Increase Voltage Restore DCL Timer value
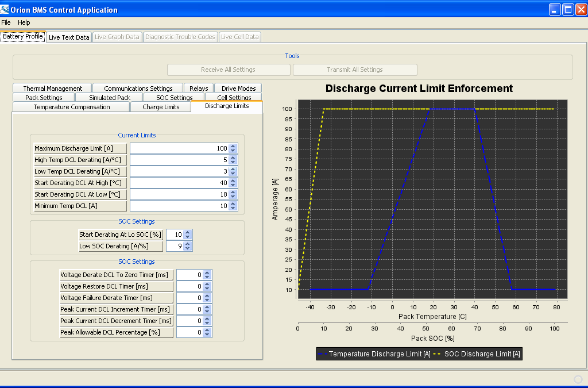 tap(207, 284)
